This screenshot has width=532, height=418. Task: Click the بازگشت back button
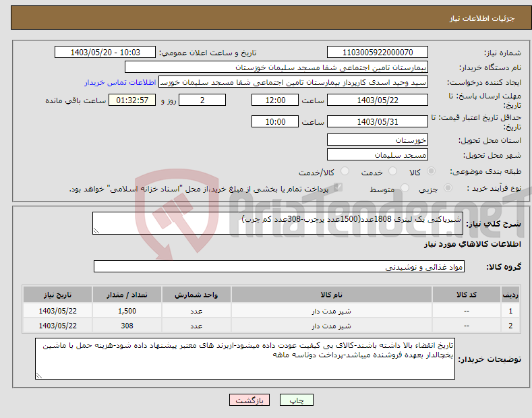(249, 400)
